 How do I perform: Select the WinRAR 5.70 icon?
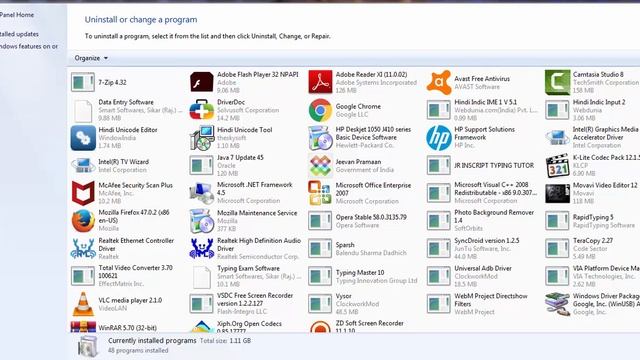83,327
